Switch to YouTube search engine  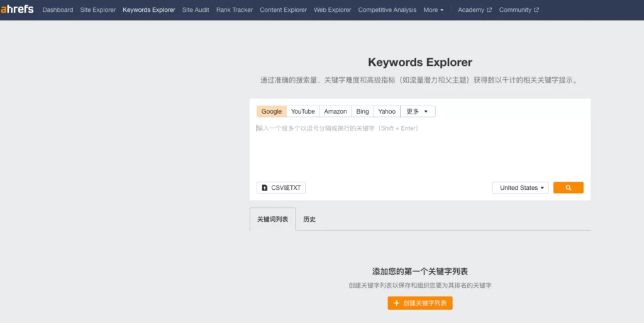pyautogui.click(x=303, y=111)
